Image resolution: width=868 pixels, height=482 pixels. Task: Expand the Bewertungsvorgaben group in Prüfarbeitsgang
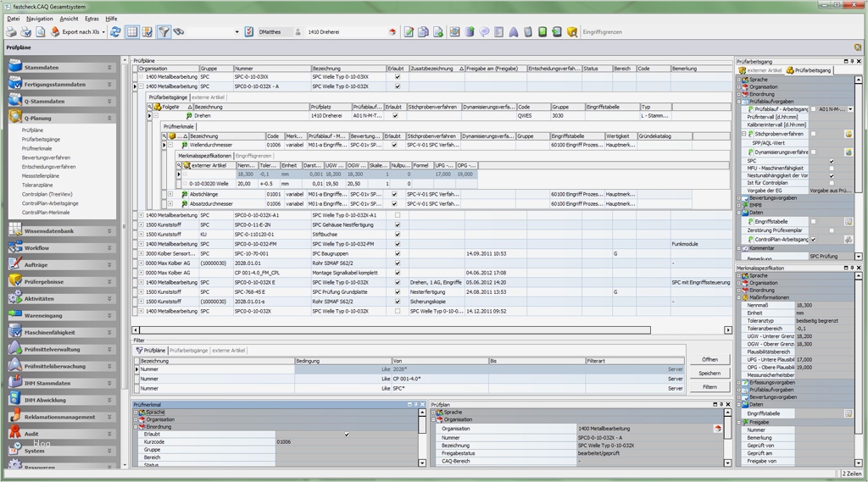(739, 198)
